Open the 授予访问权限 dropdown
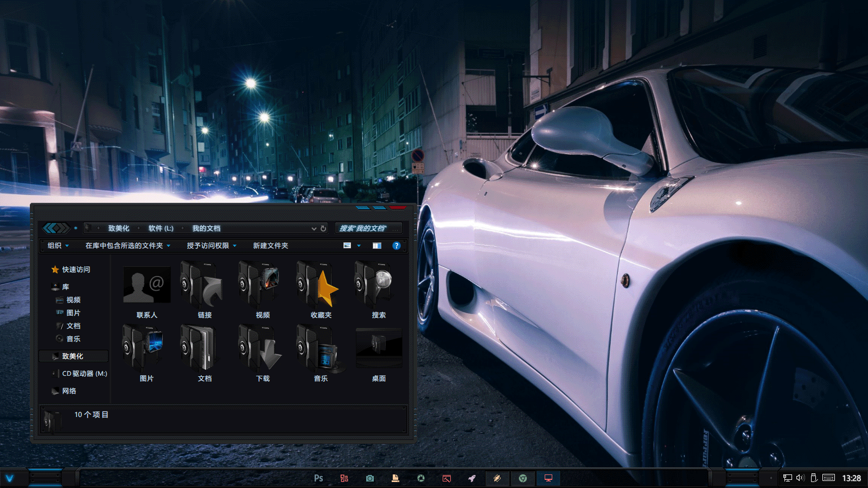 pyautogui.click(x=212, y=246)
